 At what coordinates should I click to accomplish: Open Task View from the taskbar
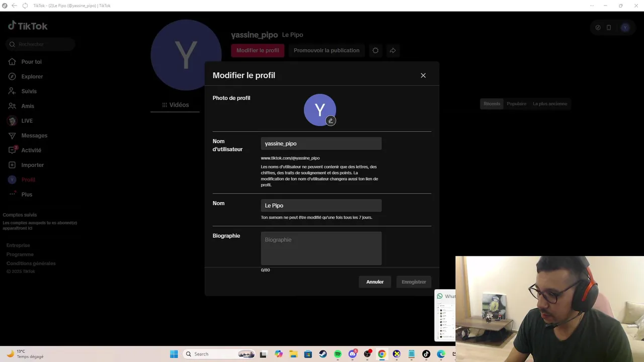point(263,354)
